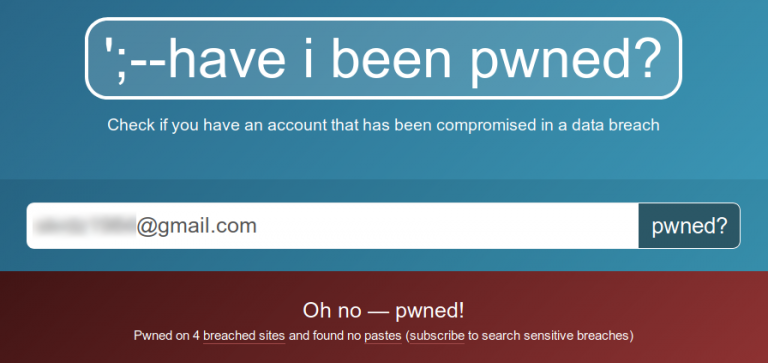This screenshot has height=363, width=768.
Task: Click the 'and found no' text
Action: coord(325,336)
